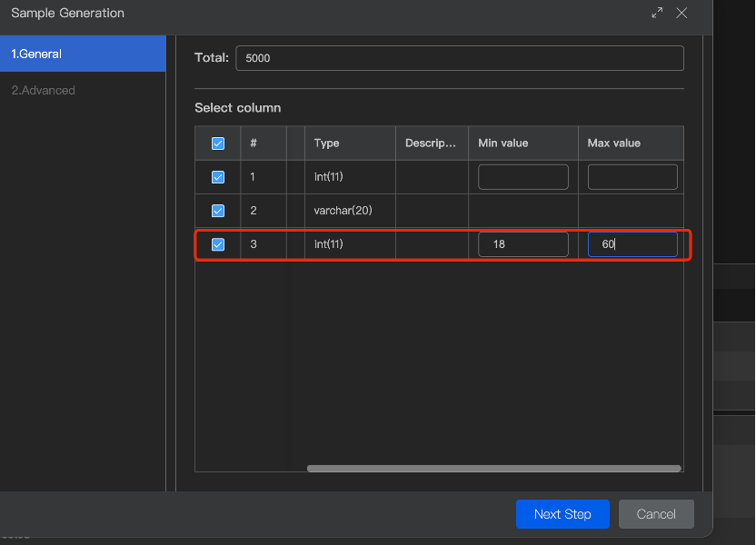756x545 pixels.
Task: Toggle the select-all checkbox in table header
Action: (218, 144)
